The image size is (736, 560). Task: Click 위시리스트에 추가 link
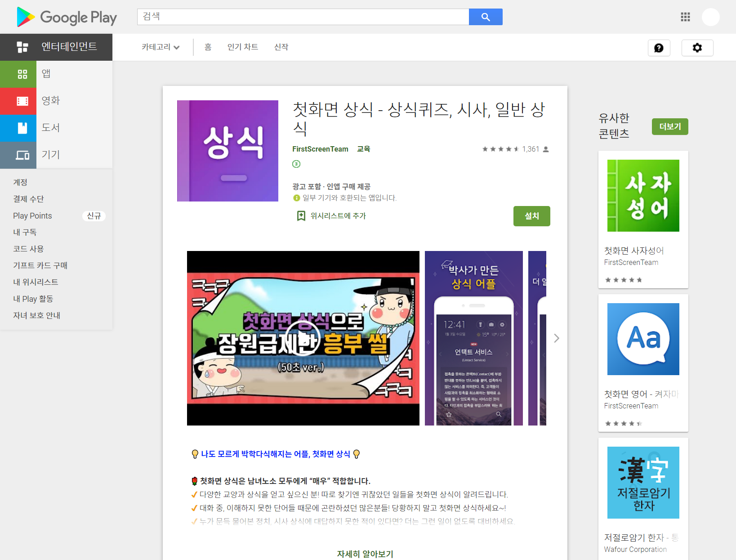click(x=338, y=216)
